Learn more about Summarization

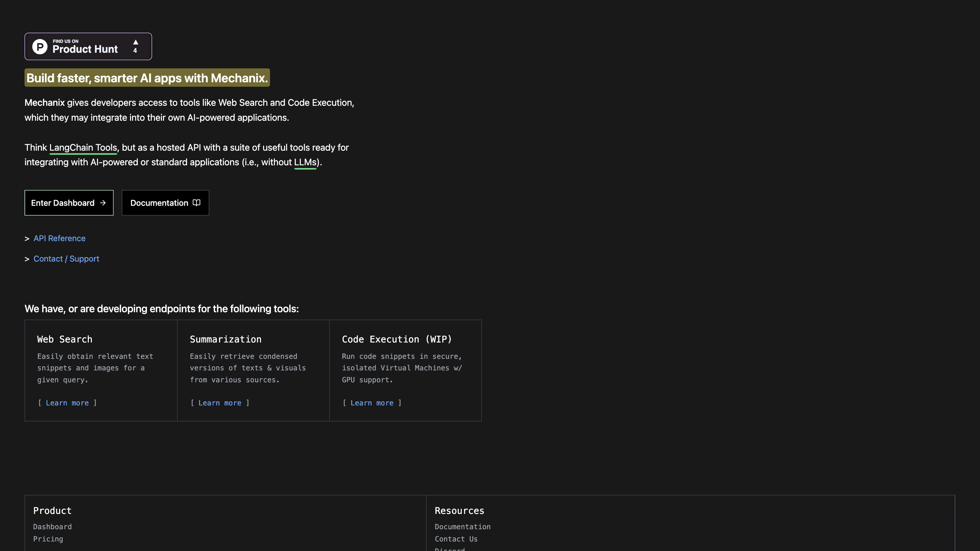[x=219, y=403]
